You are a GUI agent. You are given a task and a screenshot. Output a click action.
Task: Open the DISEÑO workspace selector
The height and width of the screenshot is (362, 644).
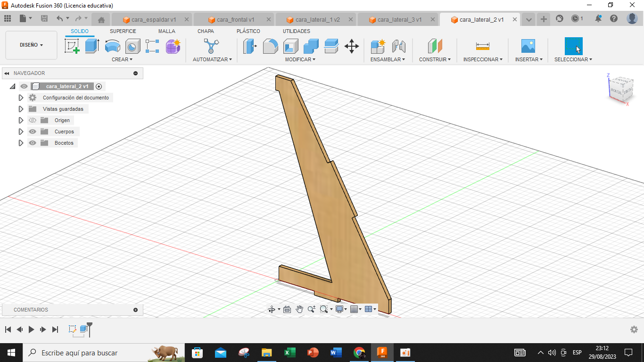pos(30,45)
